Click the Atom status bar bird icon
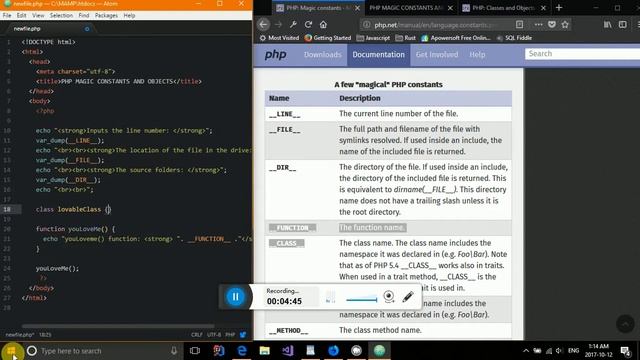Image resolution: width=640 pixels, height=360 pixels. tap(243, 335)
